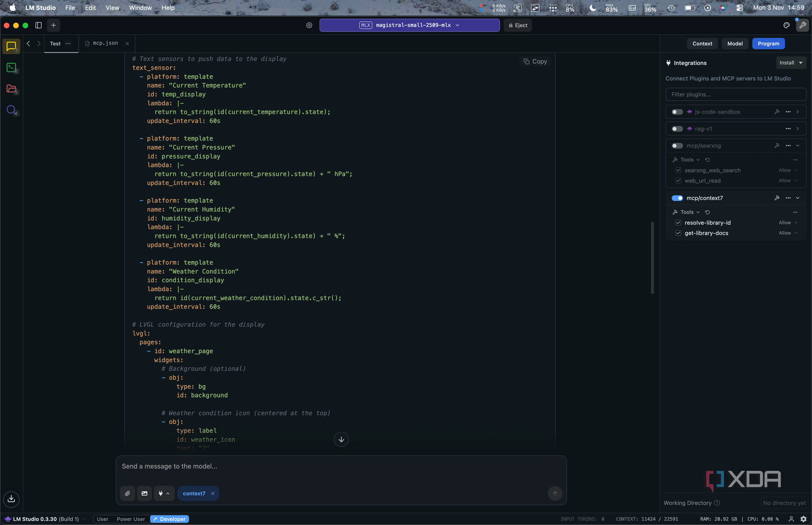The image size is (812, 525).
Task: Open the appearance palette icon top right
Action: (786, 25)
